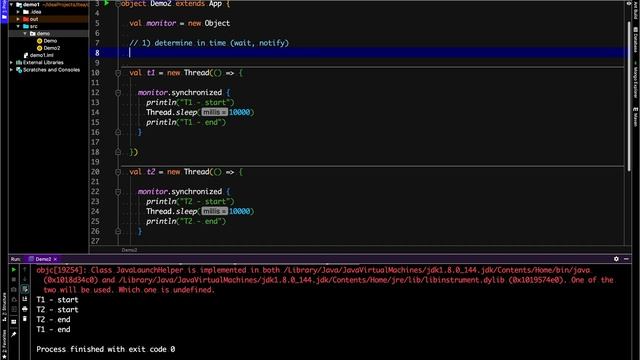Click the fold end marker at line 26
The image size is (640, 360).
[118, 231]
